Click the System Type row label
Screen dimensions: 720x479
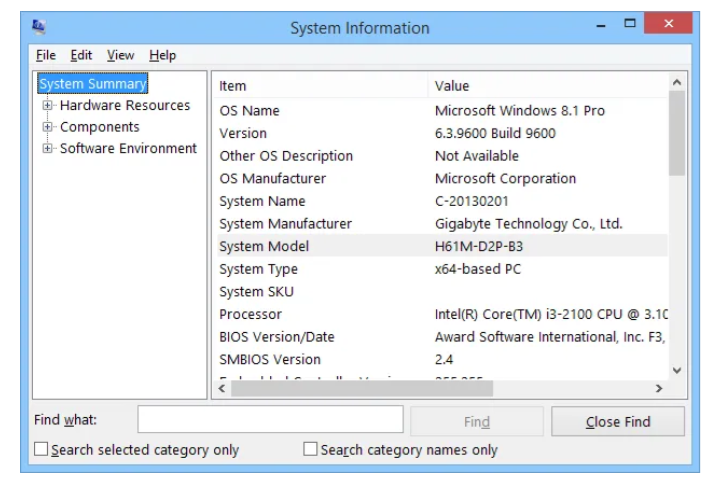click(259, 269)
